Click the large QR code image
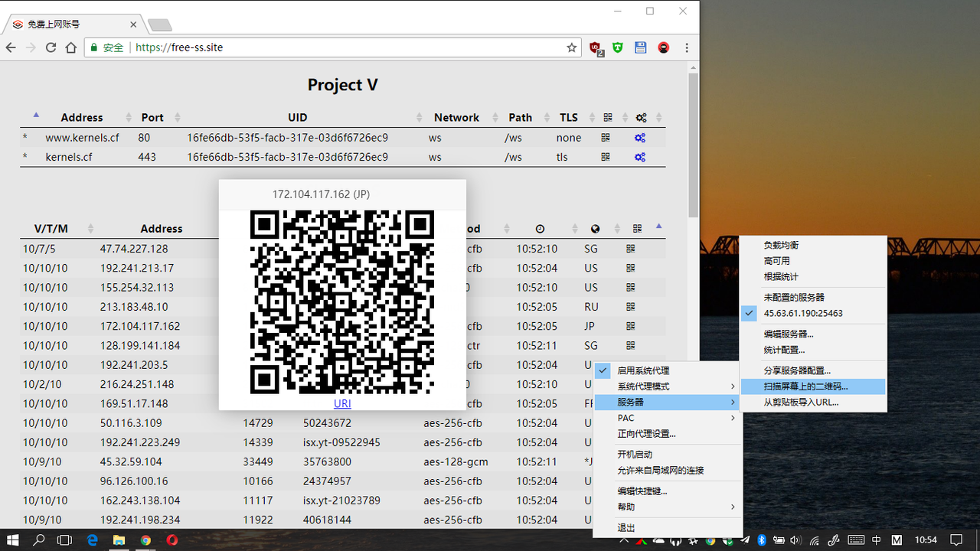980x551 pixels. click(342, 302)
